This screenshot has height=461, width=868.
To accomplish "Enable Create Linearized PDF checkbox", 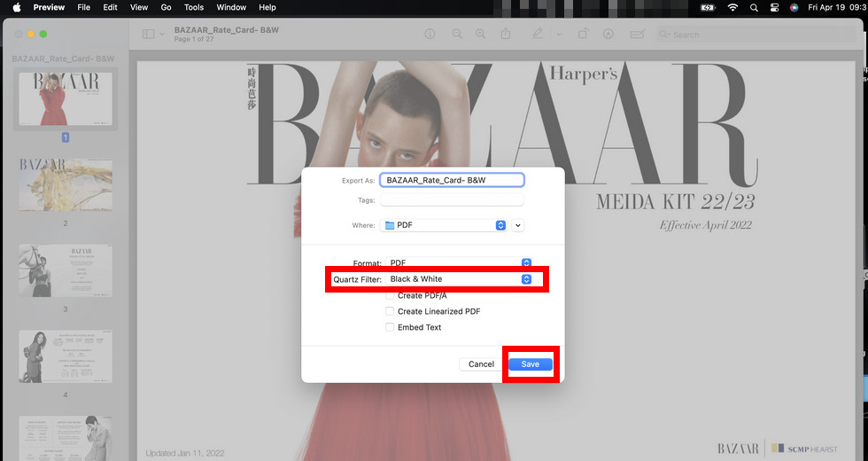I will (390, 311).
